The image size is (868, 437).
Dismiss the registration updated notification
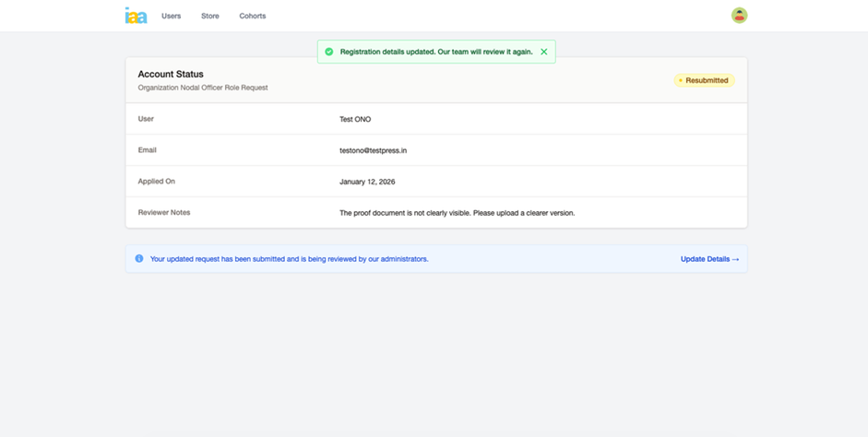[544, 52]
